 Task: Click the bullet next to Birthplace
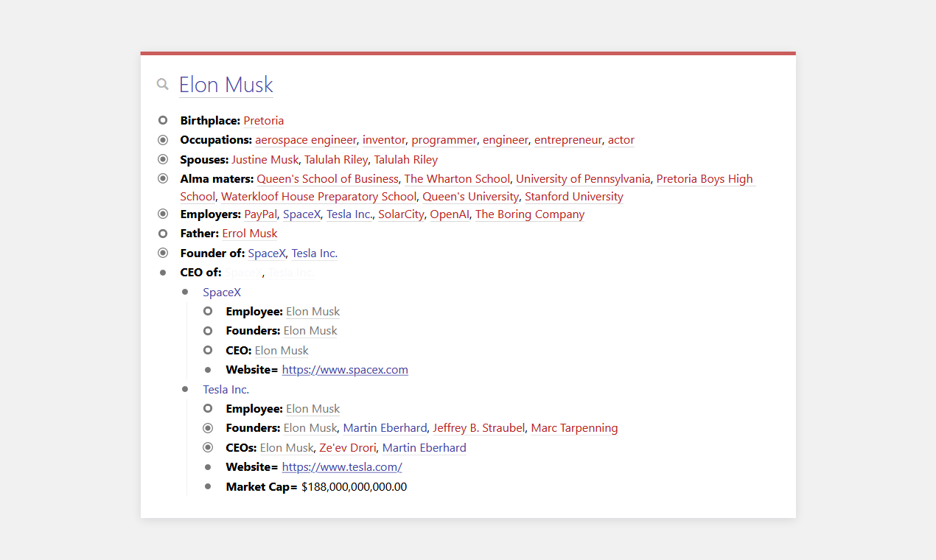(x=163, y=120)
